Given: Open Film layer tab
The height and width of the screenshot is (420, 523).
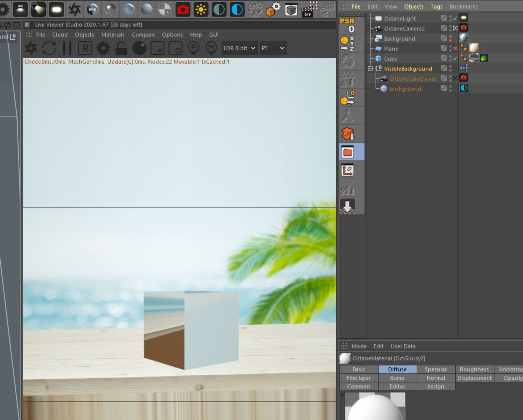Looking at the screenshot, I should point(359,378).
